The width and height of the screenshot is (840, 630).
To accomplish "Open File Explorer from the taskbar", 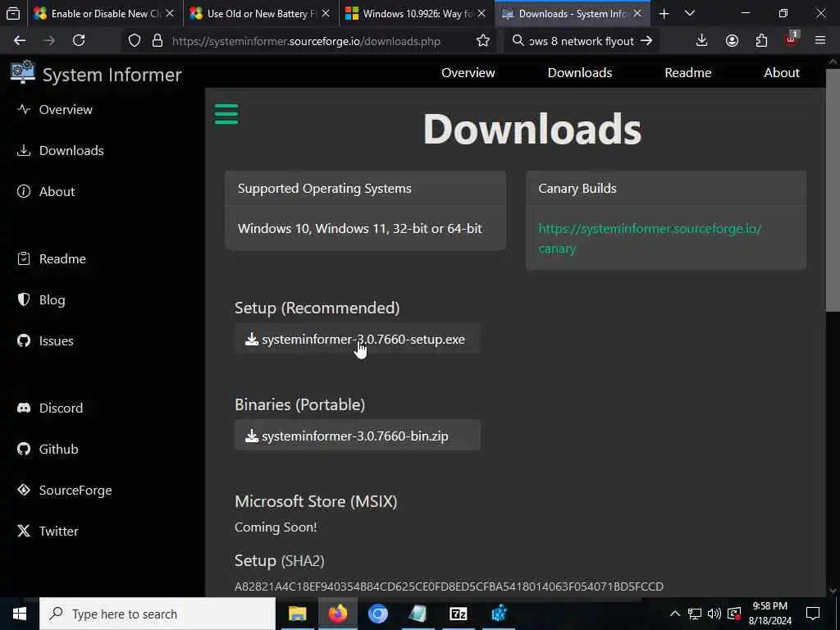I will point(297,614).
